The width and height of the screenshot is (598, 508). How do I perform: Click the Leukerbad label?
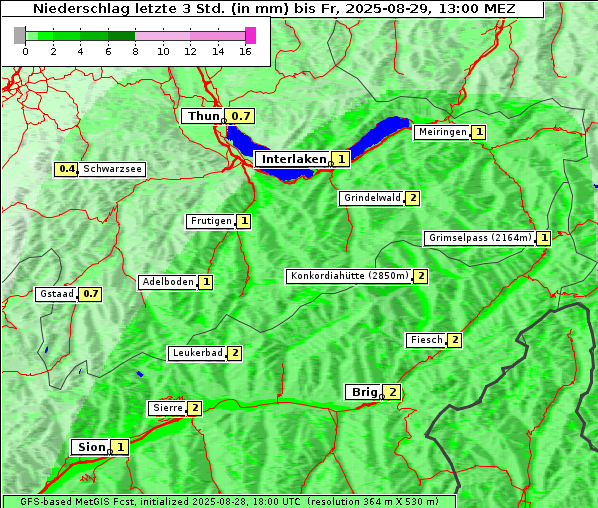pos(197,353)
